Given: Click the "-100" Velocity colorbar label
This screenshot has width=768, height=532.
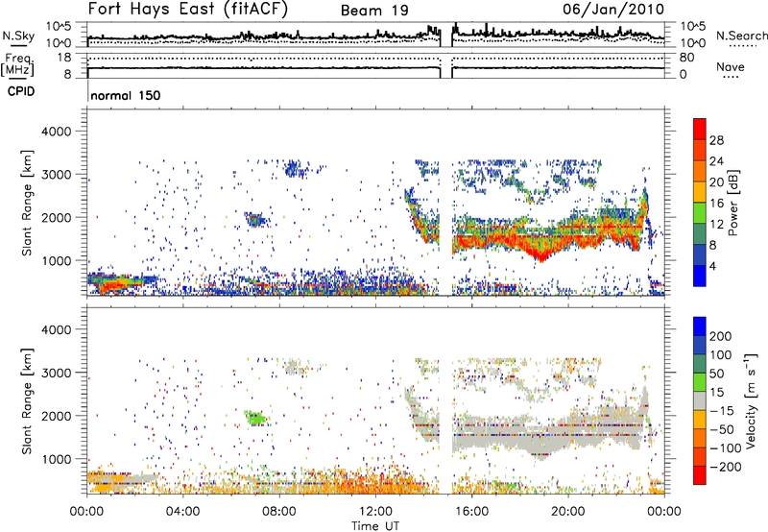Looking at the screenshot, I should click(726, 448).
